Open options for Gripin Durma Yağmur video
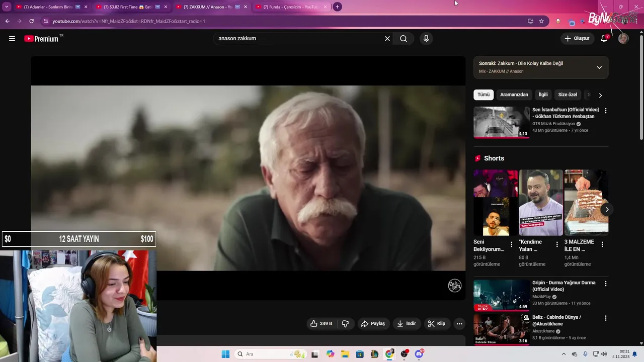 click(605, 284)
